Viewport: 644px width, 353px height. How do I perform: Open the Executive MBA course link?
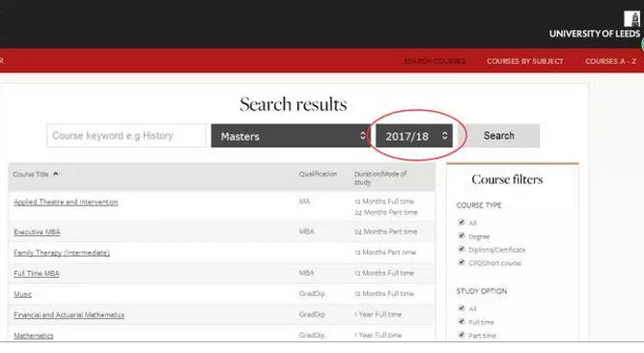37,231
